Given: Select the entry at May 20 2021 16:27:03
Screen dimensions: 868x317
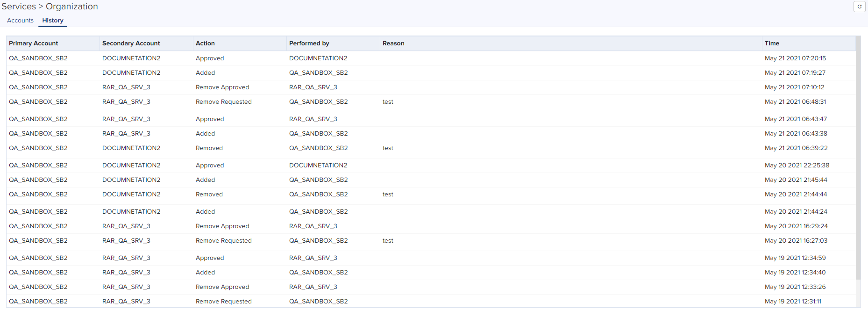Looking at the screenshot, I should 796,241.
